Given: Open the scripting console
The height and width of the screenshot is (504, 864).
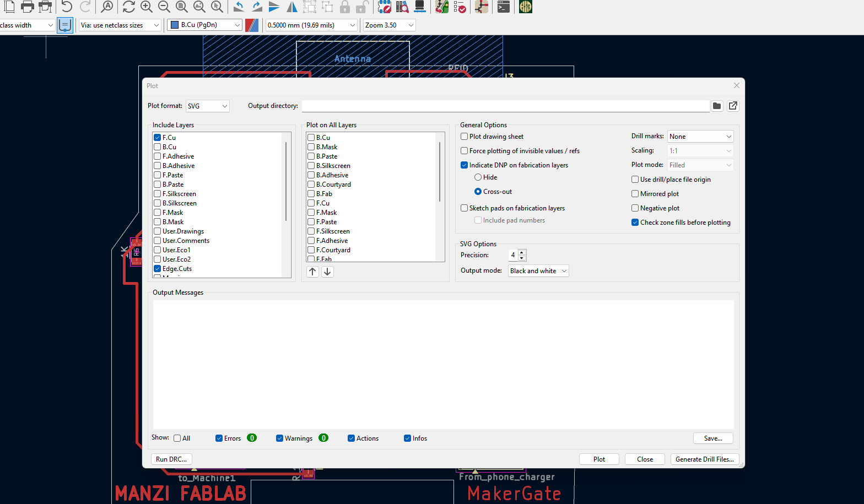Looking at the screenshot, I should 503,7.
